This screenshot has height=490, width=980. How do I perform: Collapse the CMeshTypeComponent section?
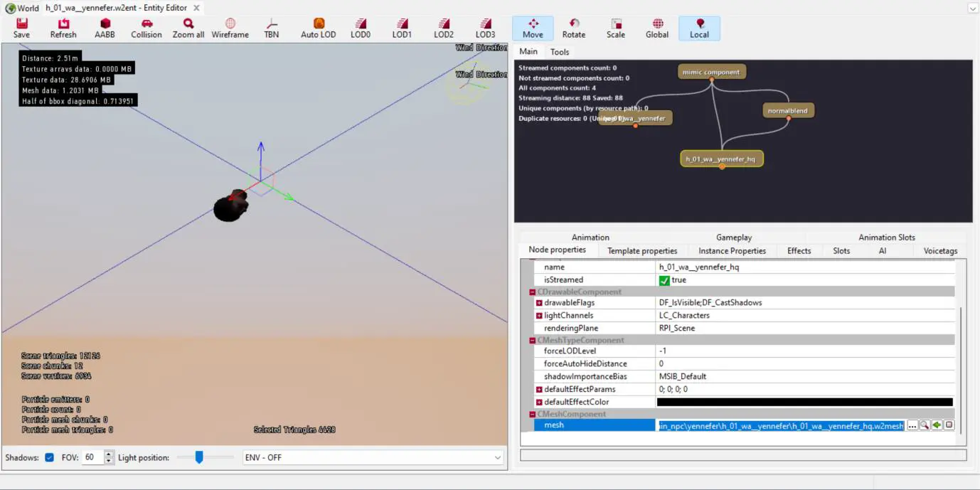[x=532, y=341]
